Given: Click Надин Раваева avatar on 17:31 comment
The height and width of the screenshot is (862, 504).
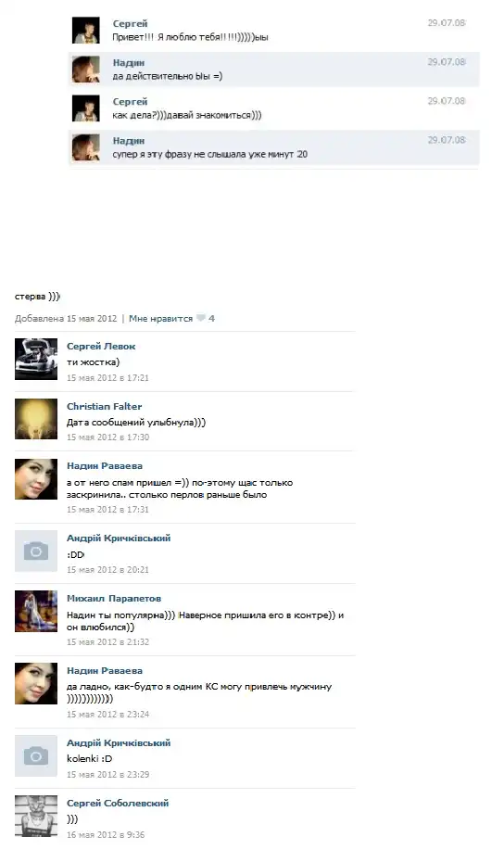Looking at the screenshot, I should [x=36, y=479].
